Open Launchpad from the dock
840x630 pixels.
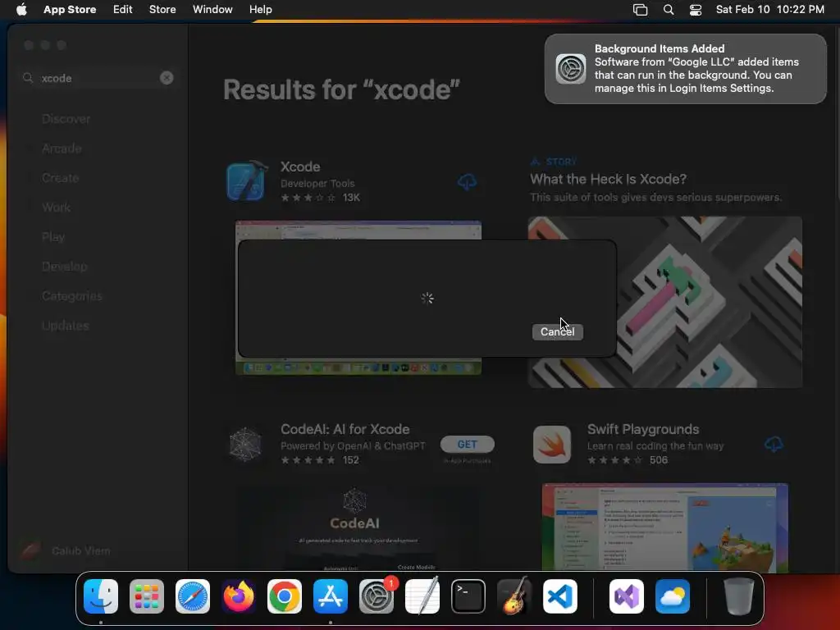pyautogui.click(x=147, y=596)
